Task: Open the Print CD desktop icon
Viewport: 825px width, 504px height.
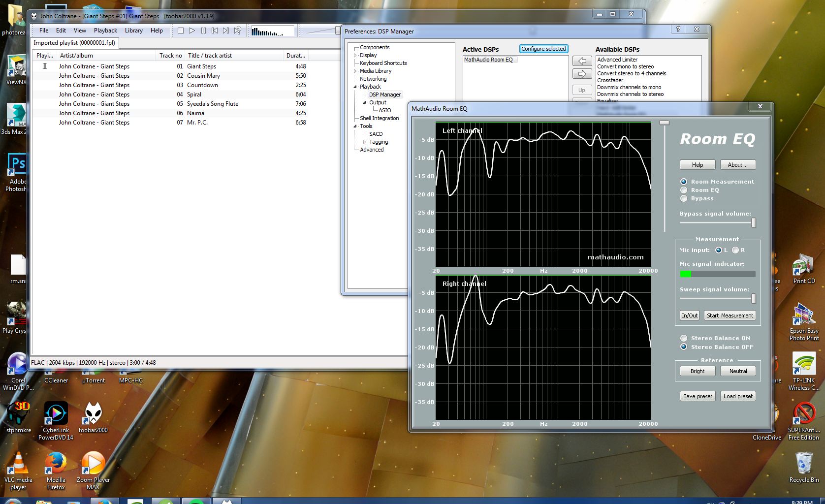Action: [x=804, y=269]
